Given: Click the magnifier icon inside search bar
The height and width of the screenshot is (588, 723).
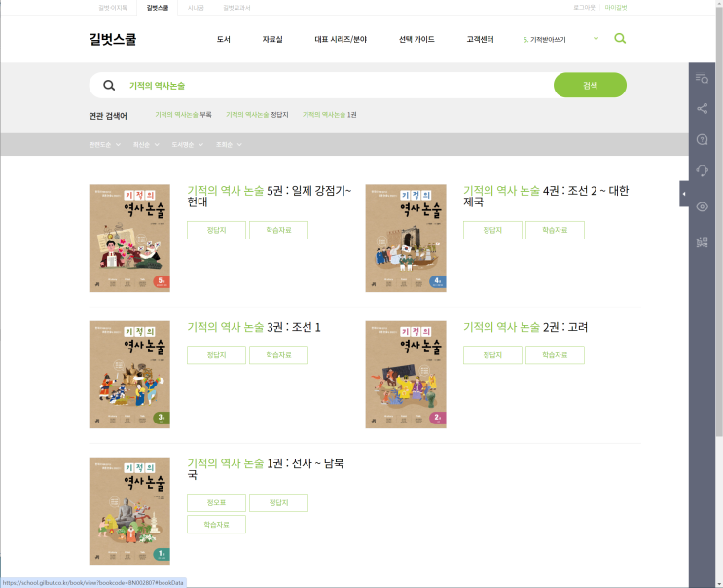Looking at the screenshot, I should click(109, 86).
